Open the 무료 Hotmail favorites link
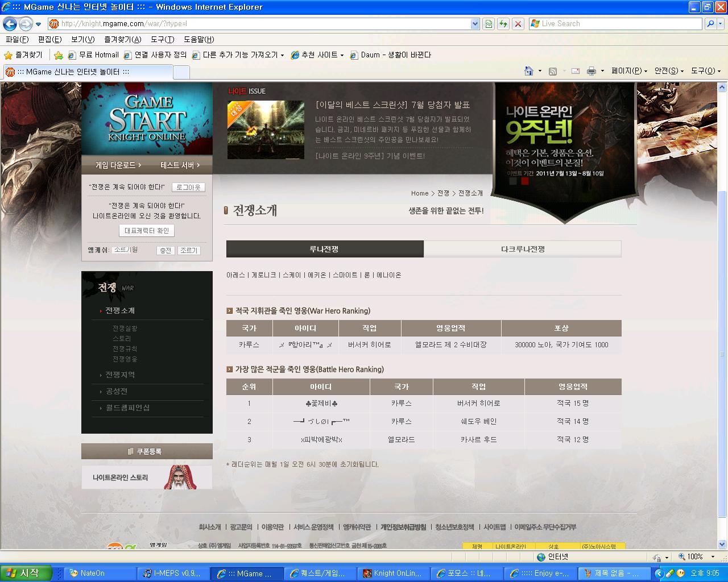 [93, 55]
